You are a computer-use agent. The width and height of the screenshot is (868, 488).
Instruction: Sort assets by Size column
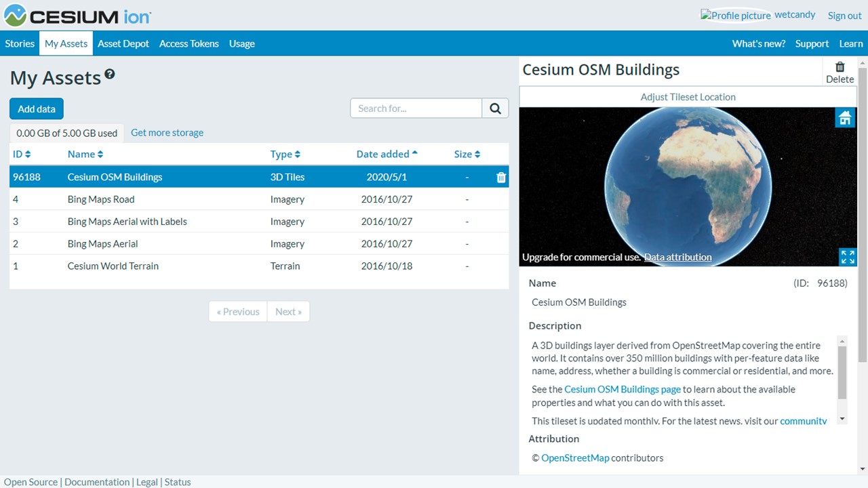pyautogui.click(x=467, y=155)
